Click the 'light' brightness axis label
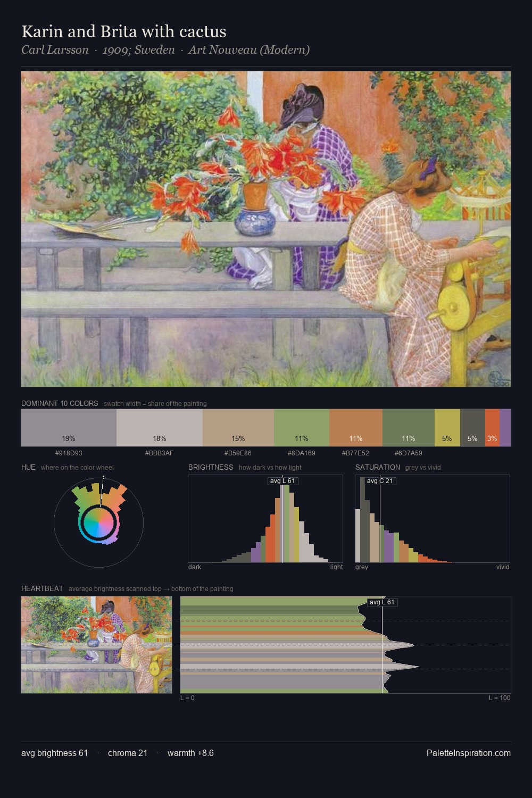Image resolution: width=532 pixels, height=798 pixels. click(x=336, y=567)
